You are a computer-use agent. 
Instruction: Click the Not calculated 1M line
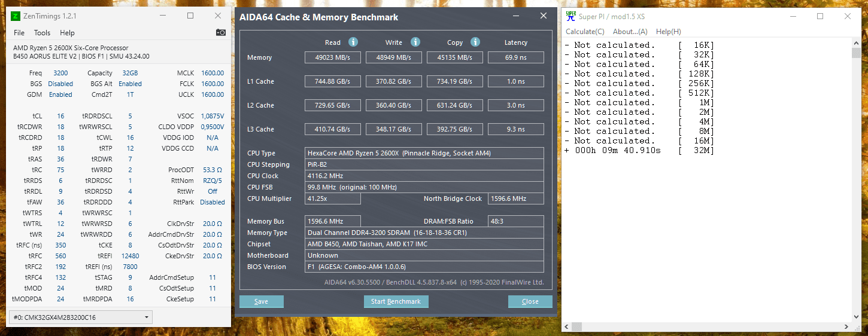(639, 102)
